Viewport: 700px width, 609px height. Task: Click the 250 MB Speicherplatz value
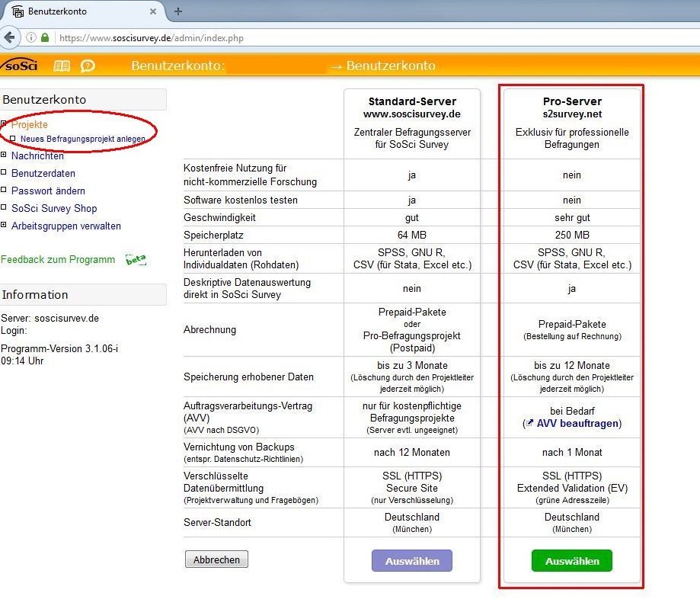click(572, 235)
